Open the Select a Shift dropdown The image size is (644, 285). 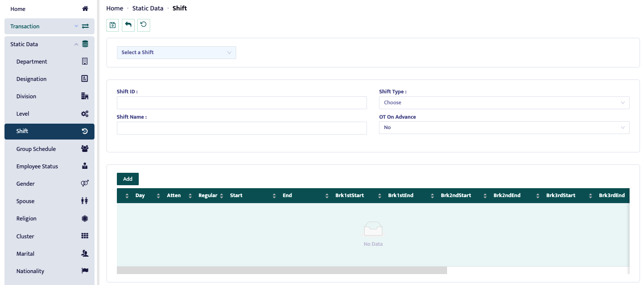176,53
